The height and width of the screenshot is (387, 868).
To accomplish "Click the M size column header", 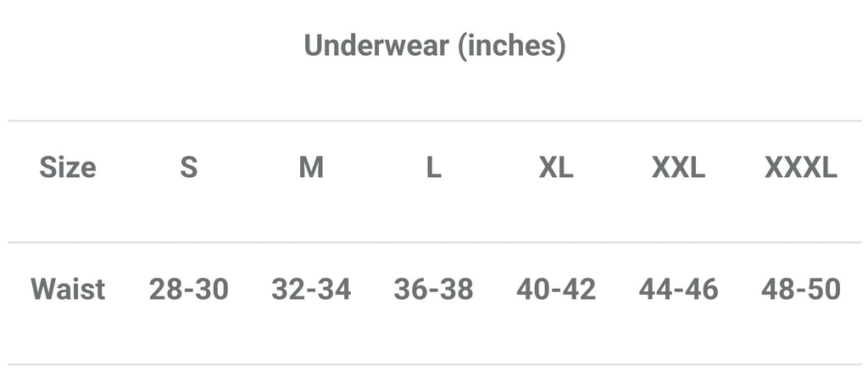I will 311,168.
